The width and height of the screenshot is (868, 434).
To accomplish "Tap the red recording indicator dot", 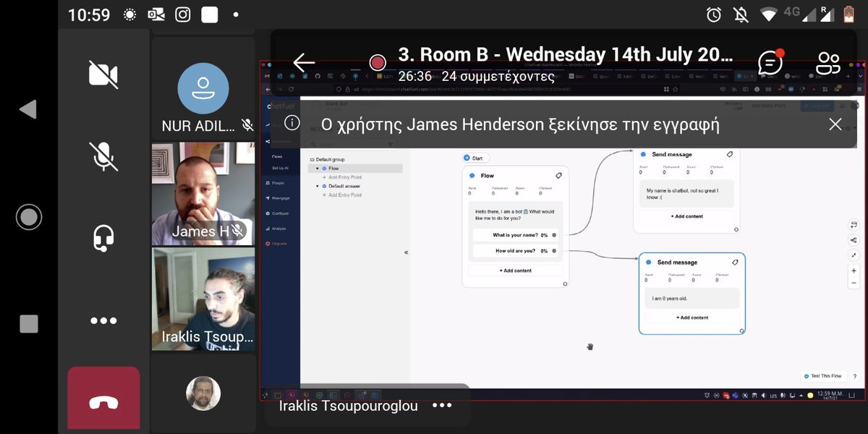I will 378,63.
